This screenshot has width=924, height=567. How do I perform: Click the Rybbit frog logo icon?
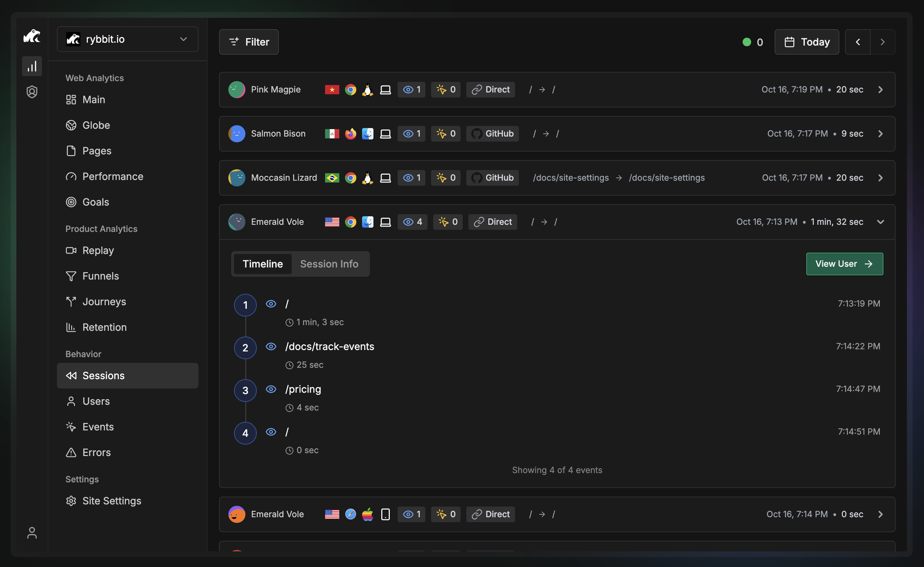point(32,36)
